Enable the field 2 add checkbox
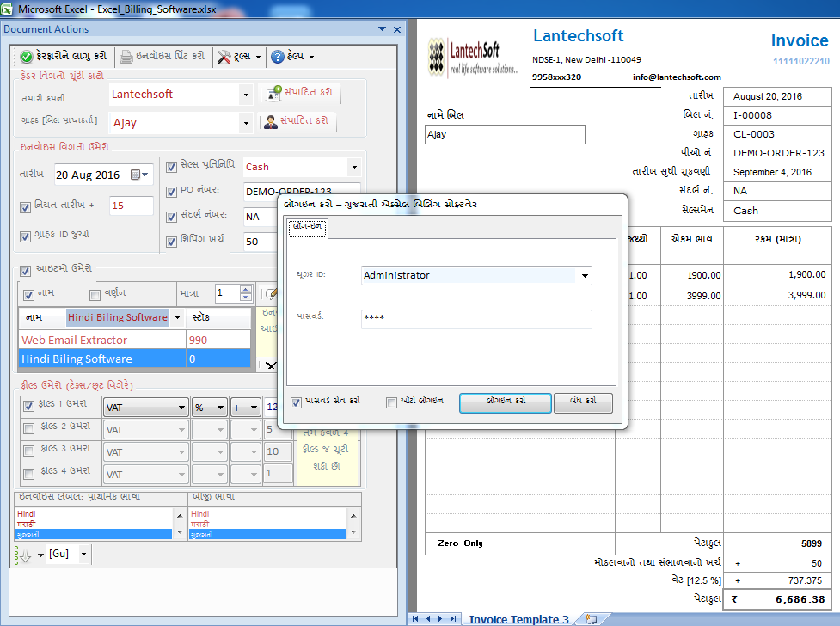Viewport: 840px width, 626px height. [x=29, y=428]
